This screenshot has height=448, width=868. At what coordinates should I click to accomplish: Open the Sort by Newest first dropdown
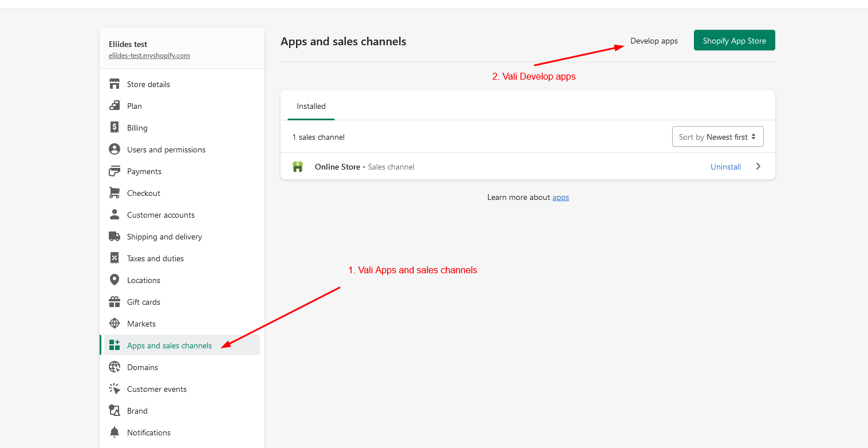(x=717, y=137)
